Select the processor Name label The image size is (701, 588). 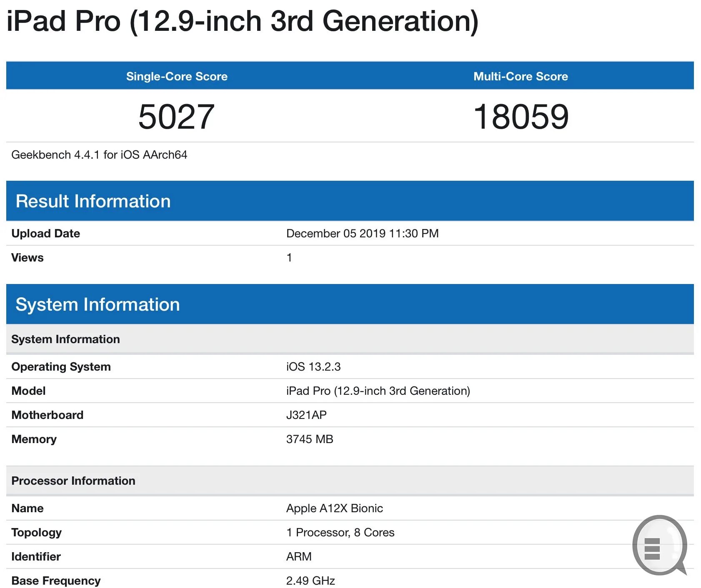click(28, 508)
